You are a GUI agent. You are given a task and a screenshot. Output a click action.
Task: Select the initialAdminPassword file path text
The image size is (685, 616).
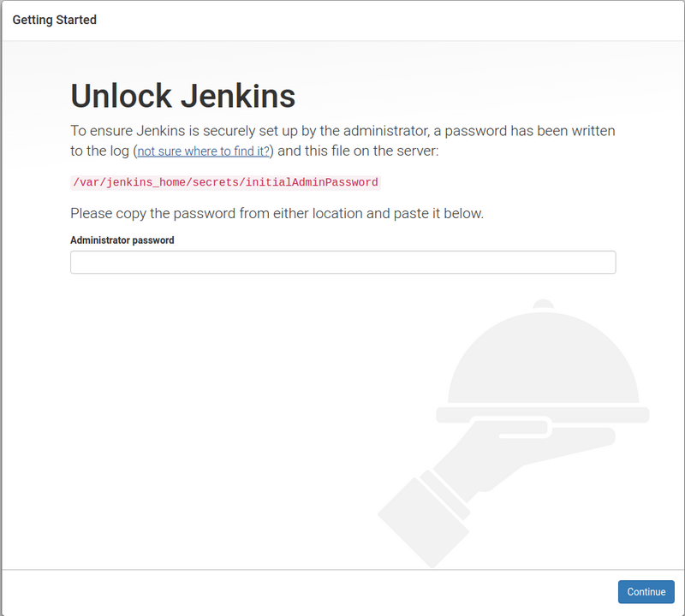[x=223, y=181]
